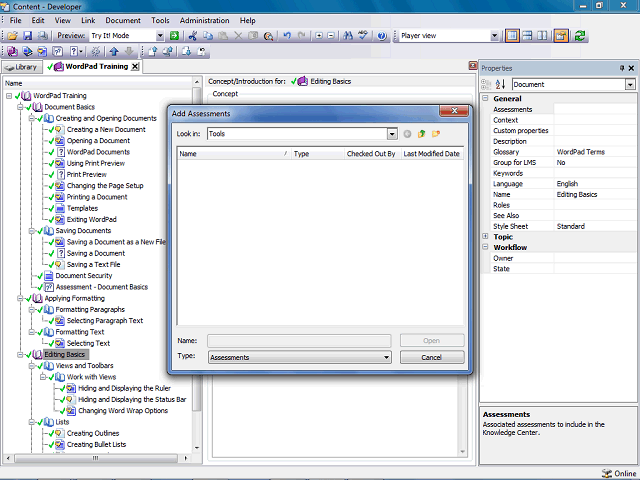
Task: Open the View menu
Action: (x=62, y=20)
